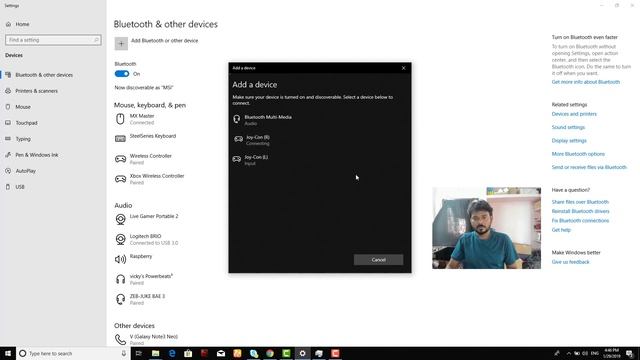This screenshot has height=360, width=640.
Task: Open Microsoft Store from the taskbar
Action: [188, 353]
